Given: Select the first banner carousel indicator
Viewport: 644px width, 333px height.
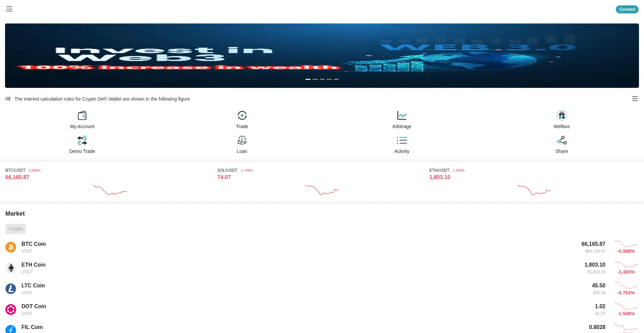Looking at the screenshot, I should click(308, 79).
